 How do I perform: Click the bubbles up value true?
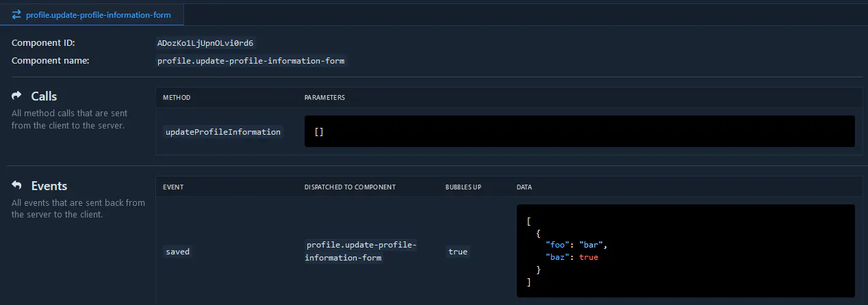click(458, 252)
